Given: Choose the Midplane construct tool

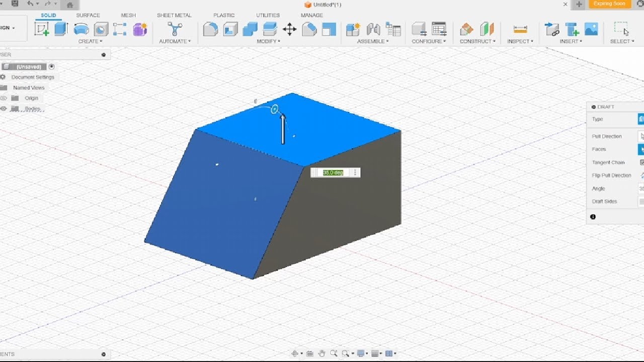Looking at the screenshot, I should 487,29.
